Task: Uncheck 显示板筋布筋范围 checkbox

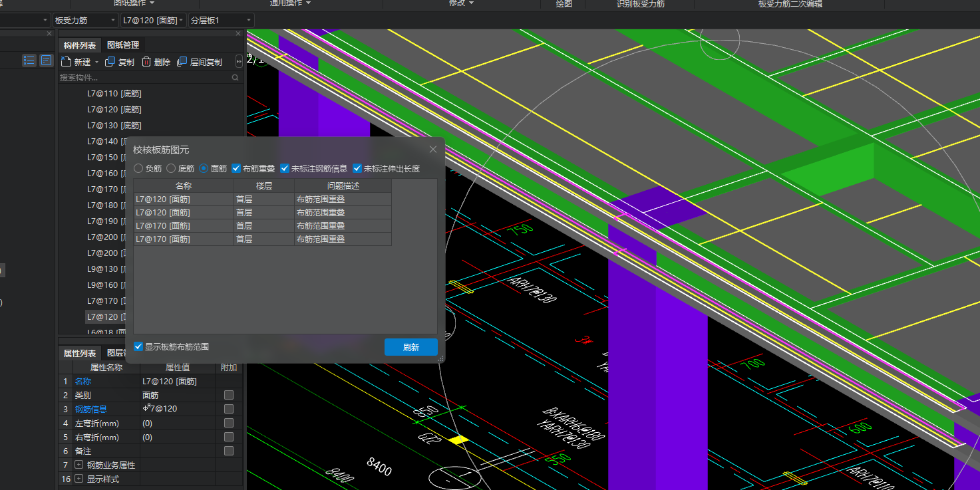Action: (x=138, y=346)
